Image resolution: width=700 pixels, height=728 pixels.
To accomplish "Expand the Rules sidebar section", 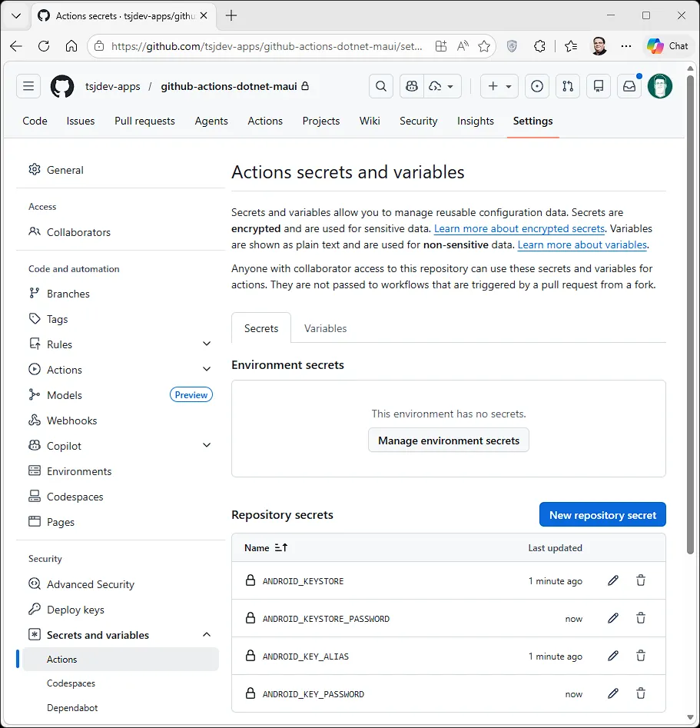I will [207, 344].
